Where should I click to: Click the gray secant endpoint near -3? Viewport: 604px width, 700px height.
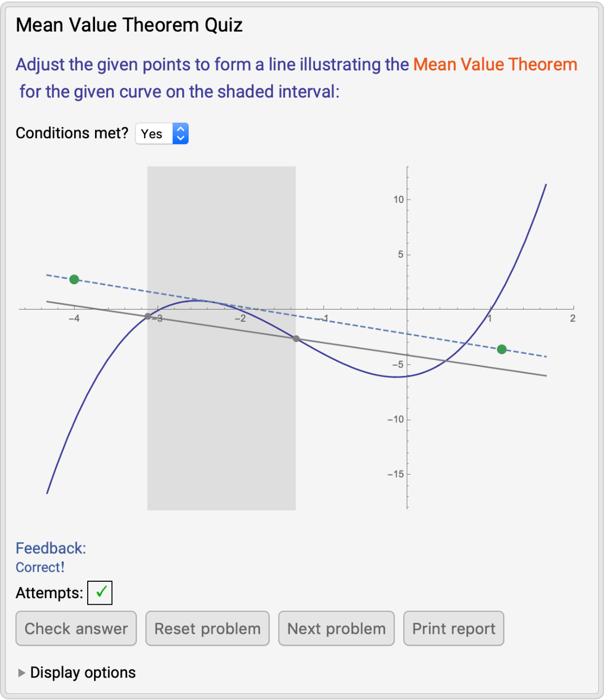click(x=148, y=316)
